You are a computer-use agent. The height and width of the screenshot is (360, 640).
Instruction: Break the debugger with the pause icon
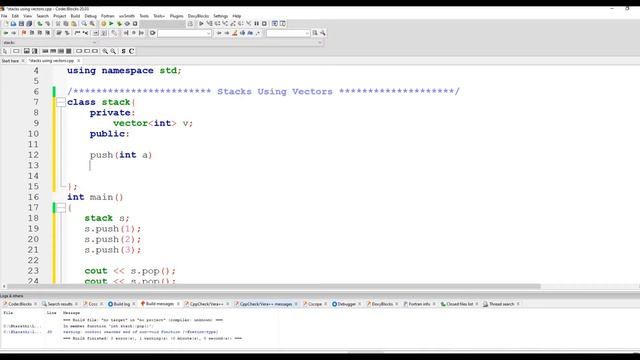(256, 24)
